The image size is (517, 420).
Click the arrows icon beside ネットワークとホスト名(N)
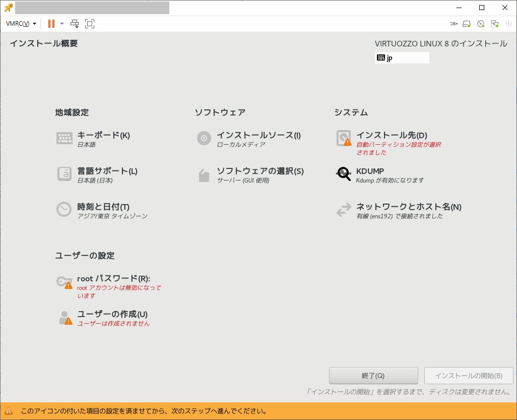coord(344,210)
